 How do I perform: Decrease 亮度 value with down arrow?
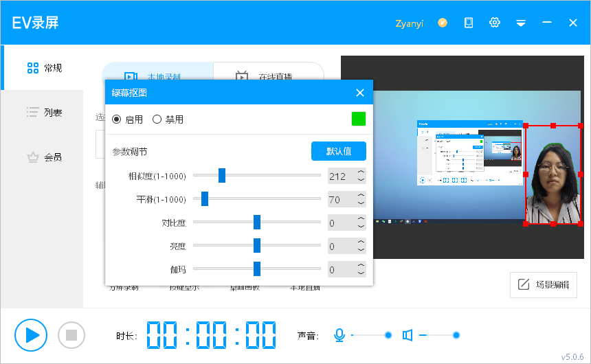(361, 250)
